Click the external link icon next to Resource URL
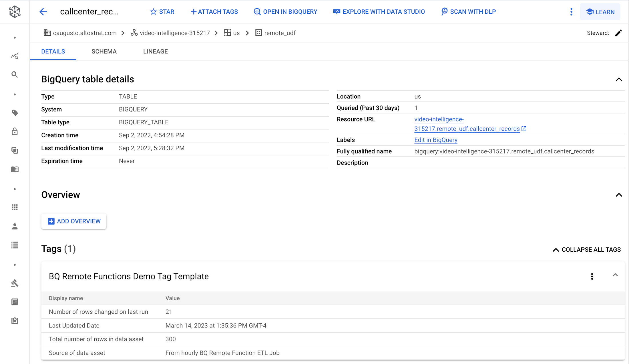Image resolution: width=629 pixels, height=364 pixels. (x=524, y=129)
